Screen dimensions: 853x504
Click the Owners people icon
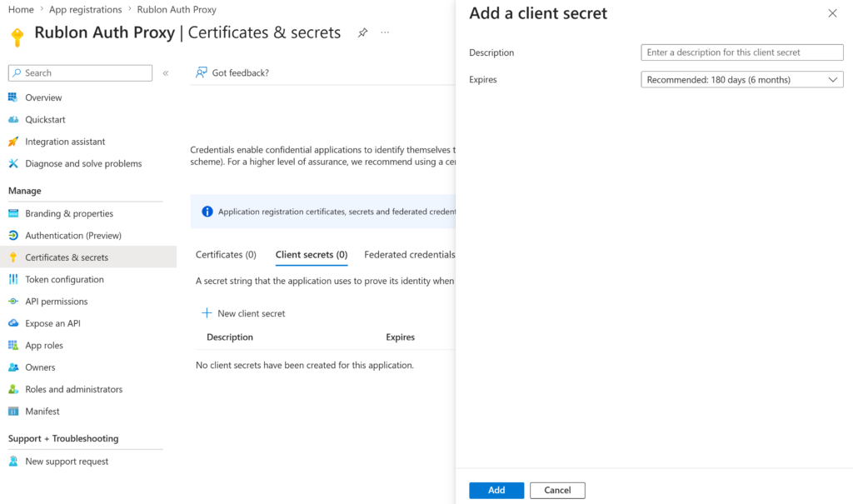coord(13,367)
